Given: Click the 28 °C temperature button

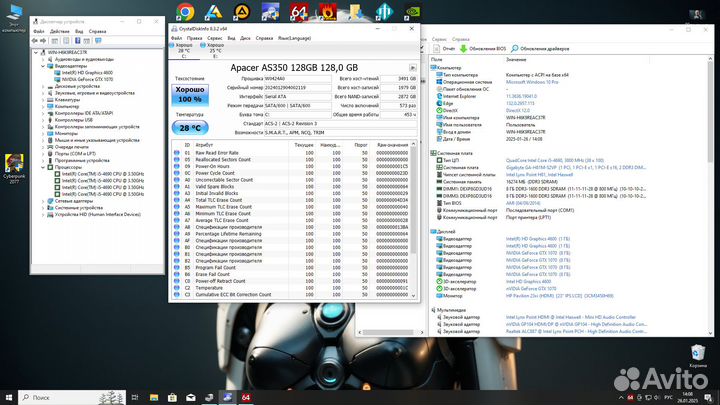Looking at the screenshot, I should pos(190,128).
